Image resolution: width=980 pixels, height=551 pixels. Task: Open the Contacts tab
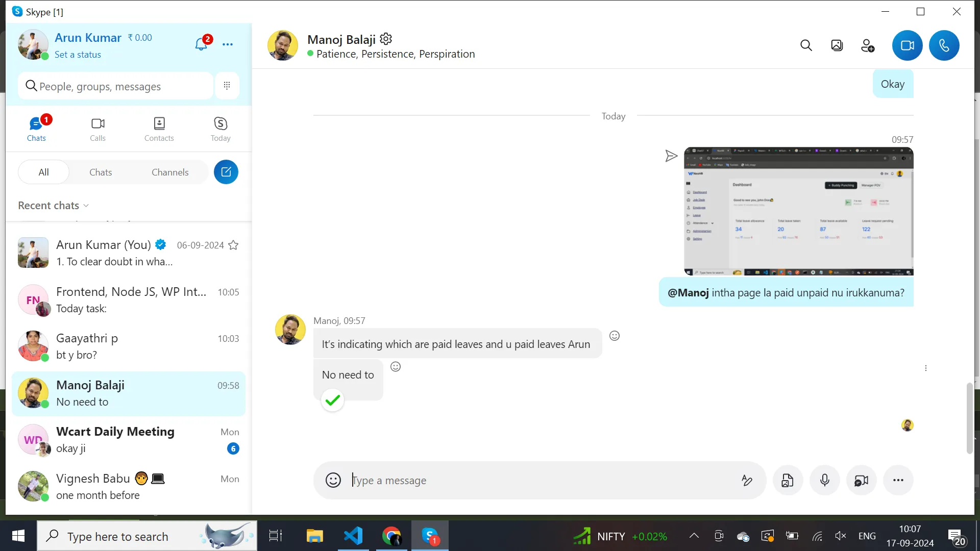(159, 129)
